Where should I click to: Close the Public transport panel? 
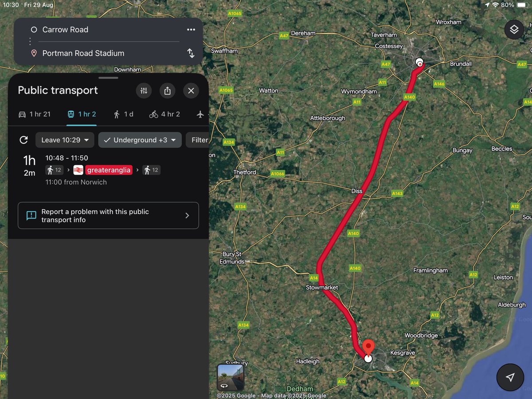pos(191,91)
